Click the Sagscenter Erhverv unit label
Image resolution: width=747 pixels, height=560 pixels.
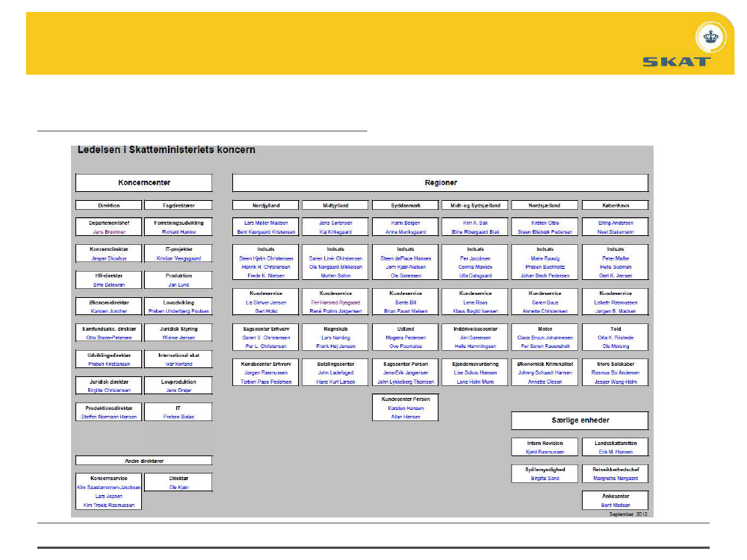point(266,329)
